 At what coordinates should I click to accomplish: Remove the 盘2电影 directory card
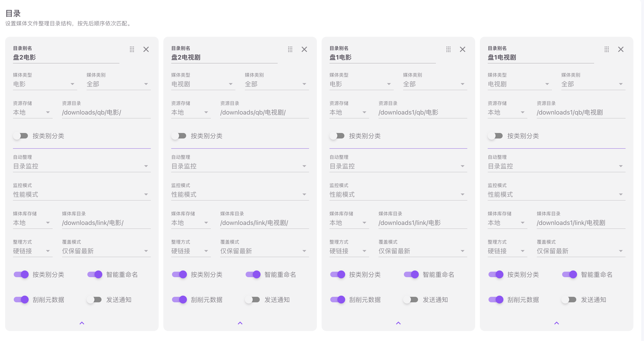click(x=146, y=49)
